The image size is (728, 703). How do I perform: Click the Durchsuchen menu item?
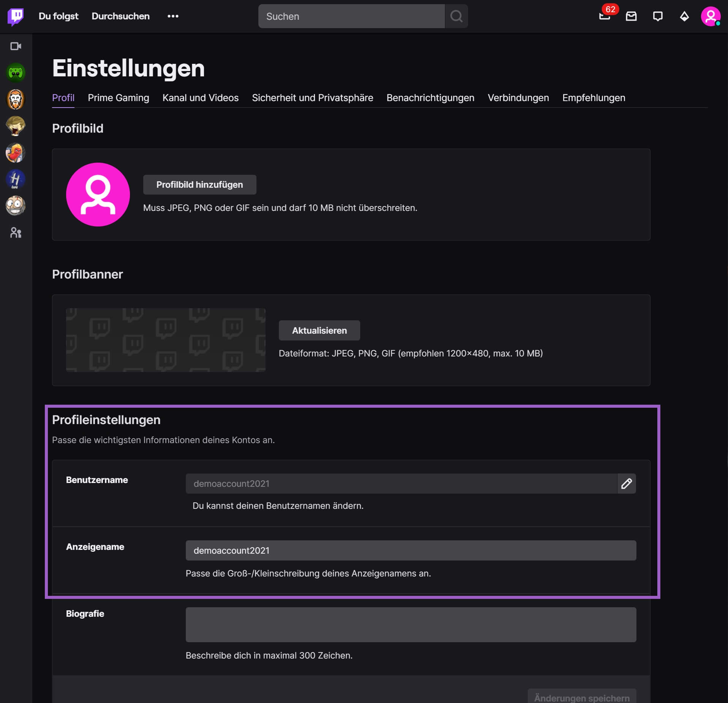tap(120, 16)
